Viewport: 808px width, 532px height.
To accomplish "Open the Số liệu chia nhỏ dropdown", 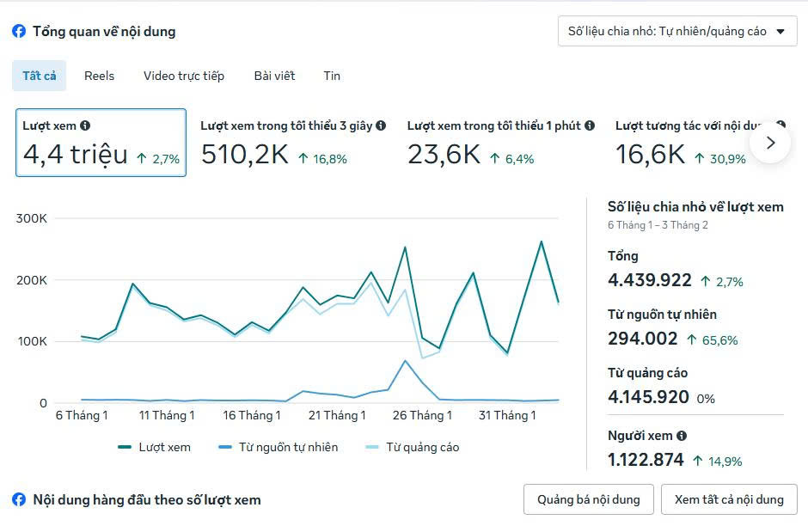I will pos(677,32).
